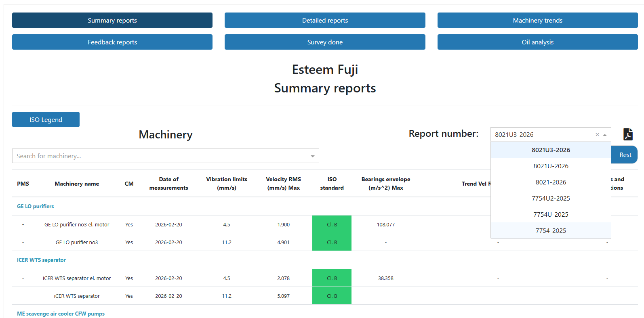
Task: Select report 8021-2026 option
Action: (x=550, y=182)
